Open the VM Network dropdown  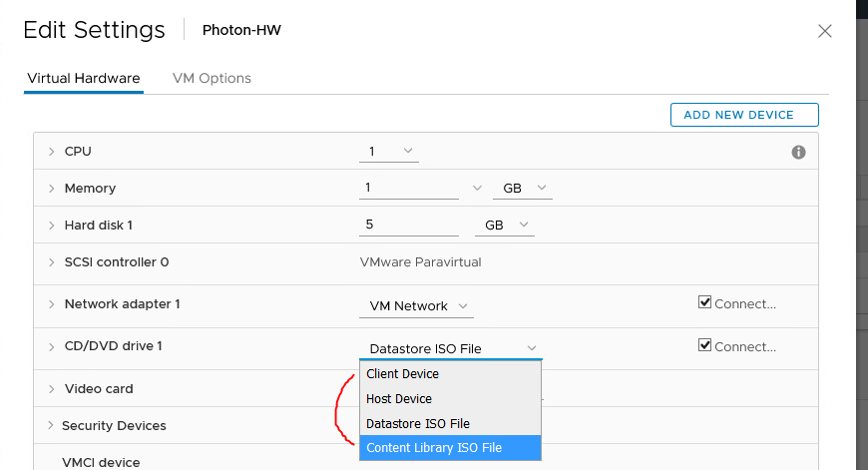click(x=416, y=306)
